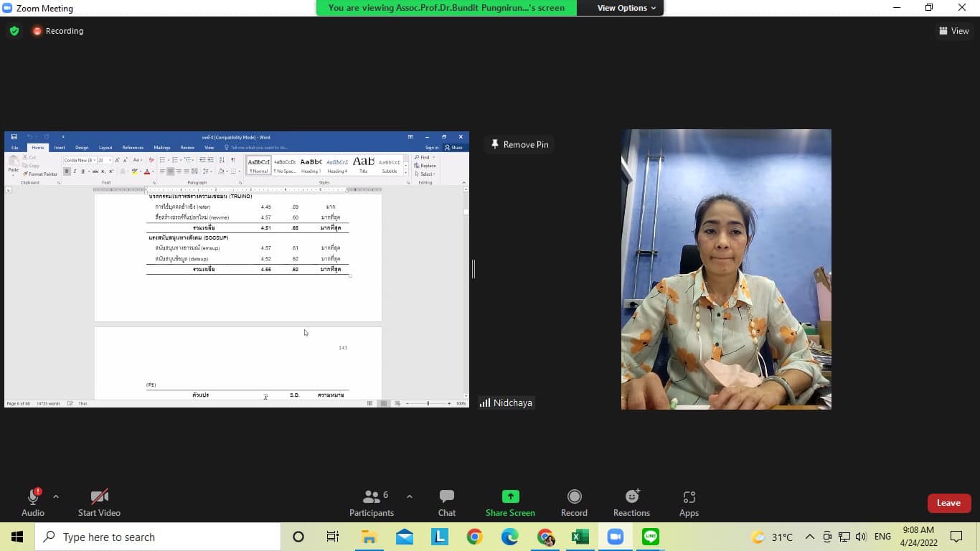Viewport: 980px width, 551px height.
Task: Open the encryption shield info icon
Action: 14,31
